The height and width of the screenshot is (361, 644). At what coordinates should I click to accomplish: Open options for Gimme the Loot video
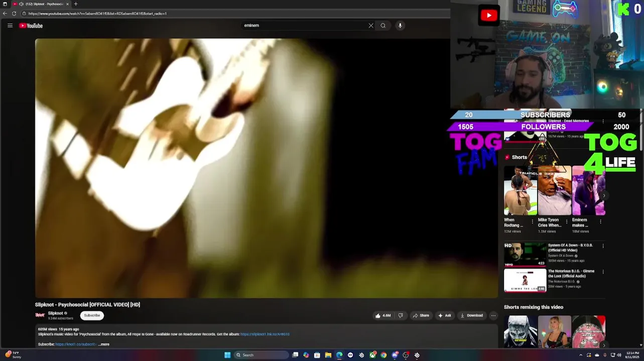(603, 272)
